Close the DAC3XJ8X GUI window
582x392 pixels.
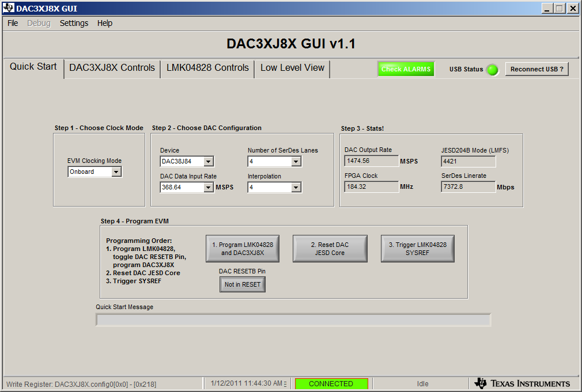coord(573,8)
